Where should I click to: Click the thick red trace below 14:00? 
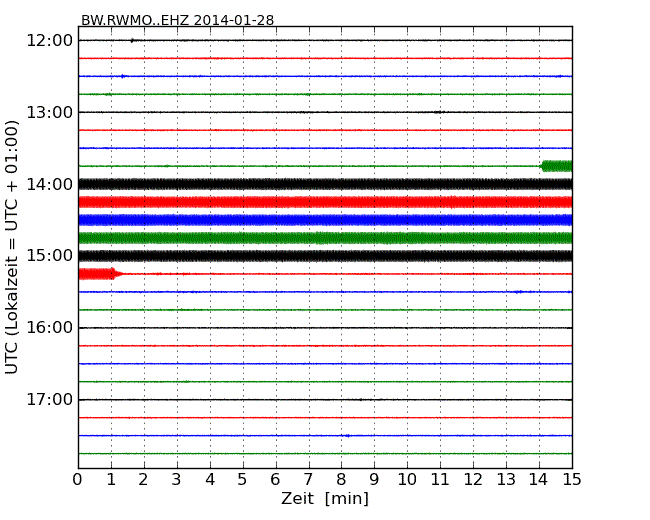pos(325,202)
